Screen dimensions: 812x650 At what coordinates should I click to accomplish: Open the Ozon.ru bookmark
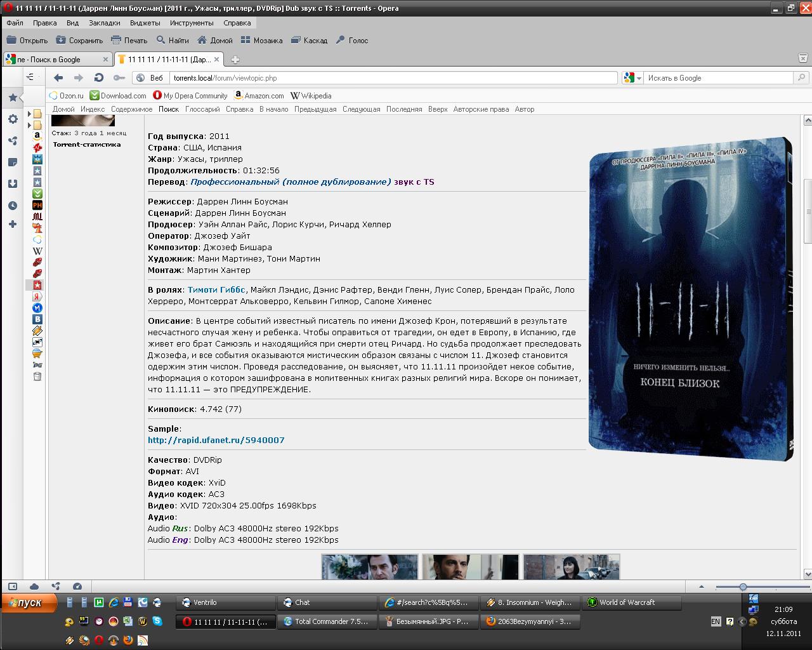click(x=66, y=96)
